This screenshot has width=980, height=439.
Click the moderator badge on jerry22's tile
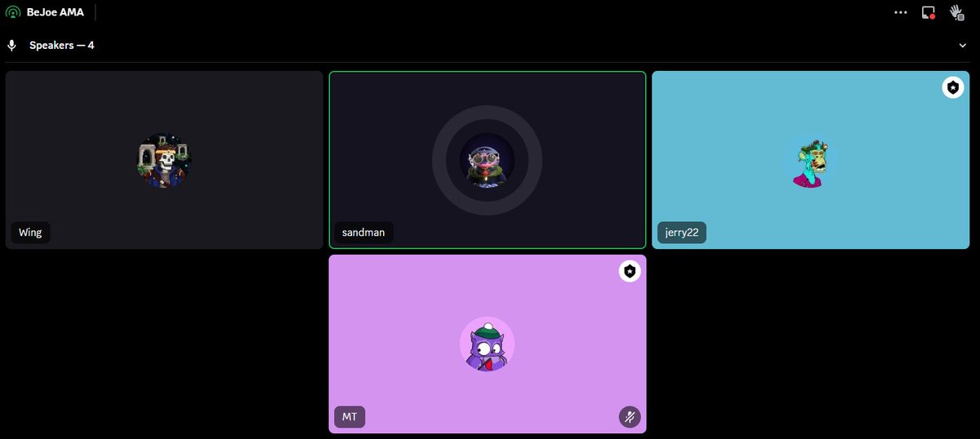pyautogui.click(x=953, y=87)
